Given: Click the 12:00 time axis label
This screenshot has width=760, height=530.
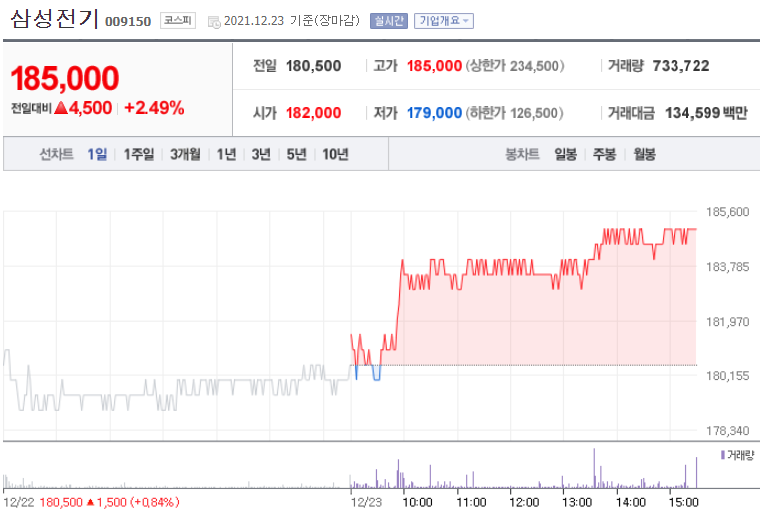Looking at the screenshot, I should click(x=524, y=502).
